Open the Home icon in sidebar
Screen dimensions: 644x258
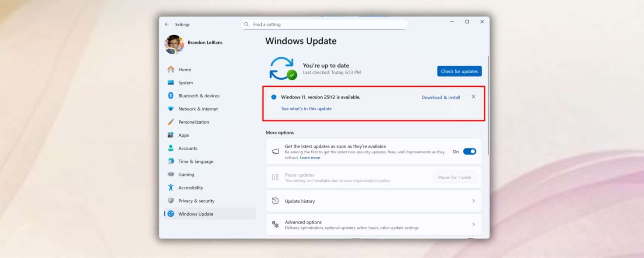(x=171, y=69)
